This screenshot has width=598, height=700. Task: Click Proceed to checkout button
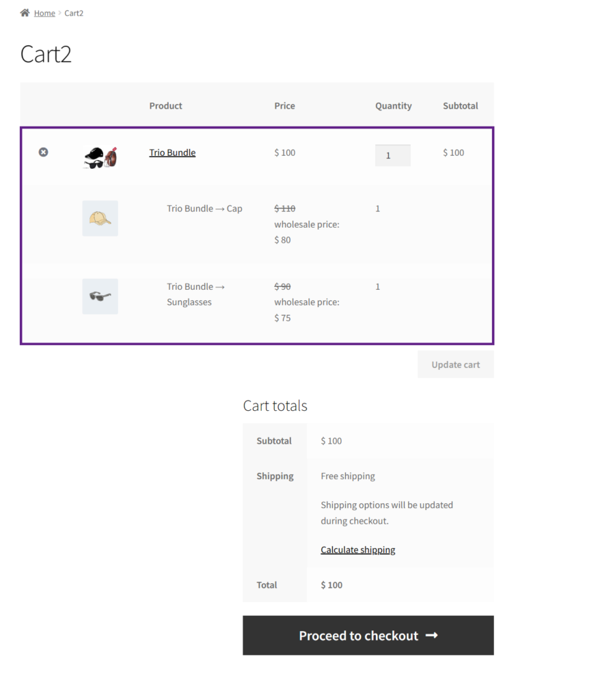tap(368, 635)
